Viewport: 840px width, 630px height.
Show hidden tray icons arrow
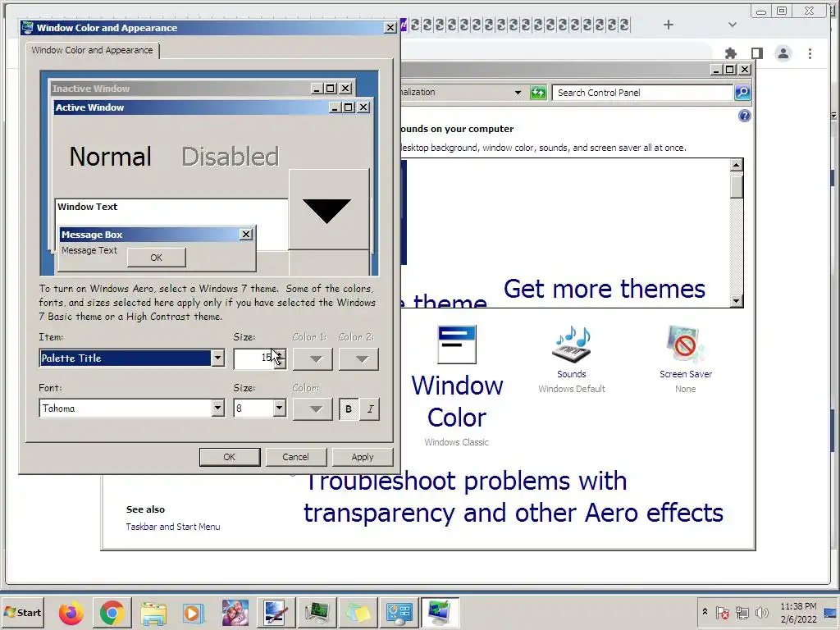coord(705,612)
